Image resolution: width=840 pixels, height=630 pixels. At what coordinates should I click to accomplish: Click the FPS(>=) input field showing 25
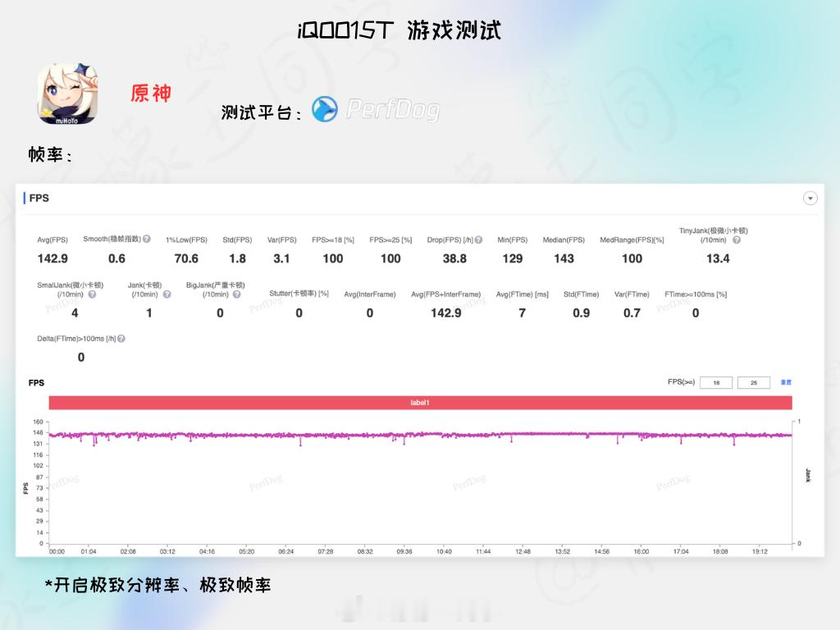[x=754, y=382]
